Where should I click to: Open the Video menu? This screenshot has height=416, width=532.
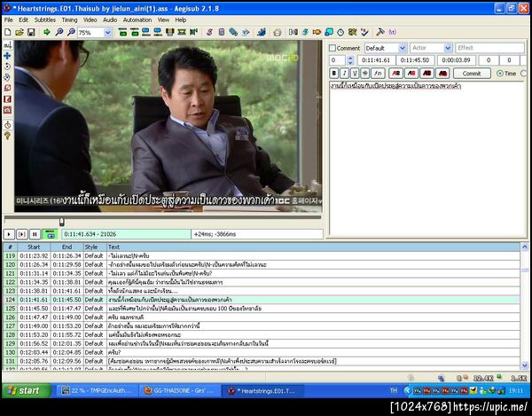(x=90, y=20)
